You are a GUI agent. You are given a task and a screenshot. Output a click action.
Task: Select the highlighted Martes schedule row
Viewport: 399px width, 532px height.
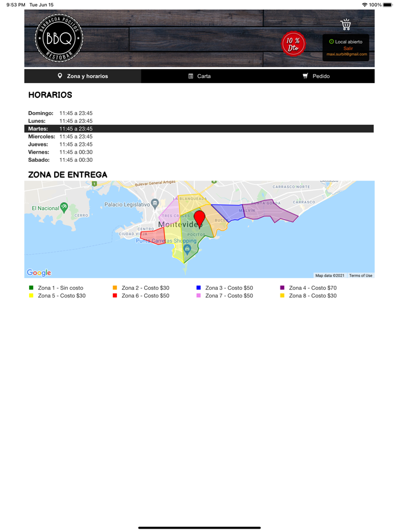coord(199,129)
